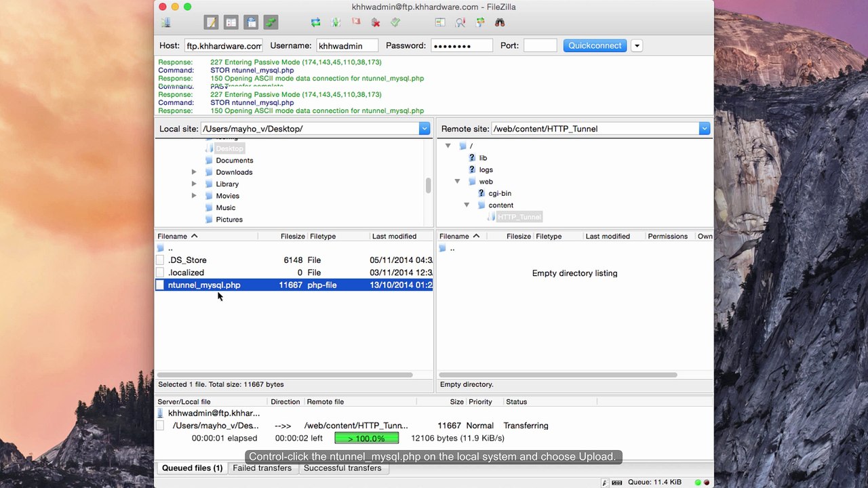Image resolution: width=868 pixels, height=488 pixels.
Task: Click the transfer progress bar at 100%
Action: [x=366, y=439]
